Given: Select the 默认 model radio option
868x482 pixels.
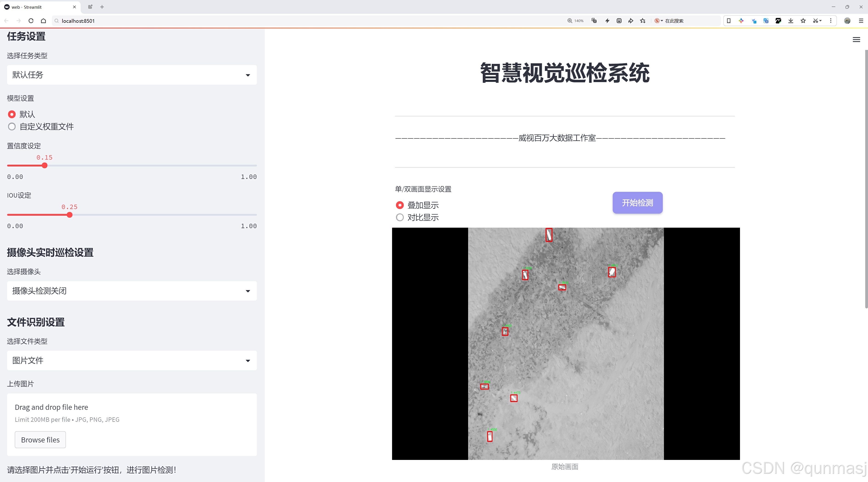Looking at the screenshot, I should [12, 114].
